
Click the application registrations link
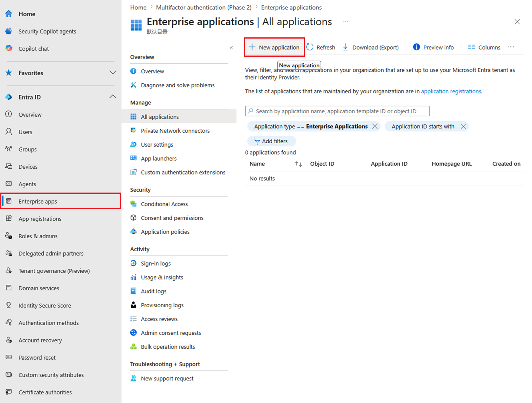click(x=451, y=91)
